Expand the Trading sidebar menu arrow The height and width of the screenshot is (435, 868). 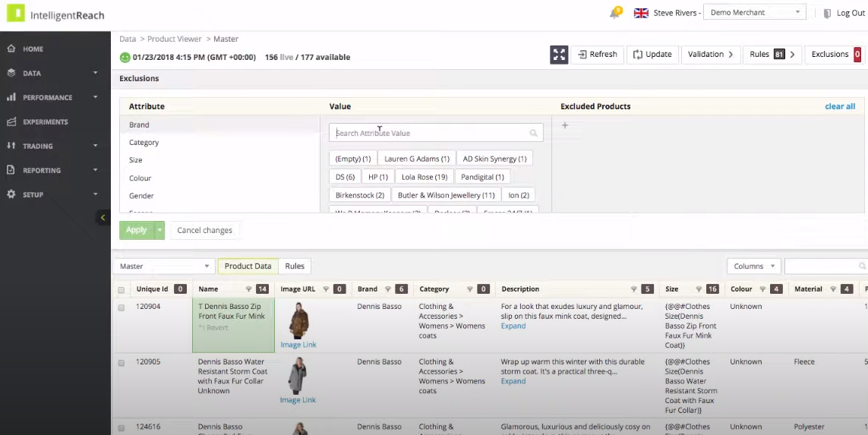[95, 146]
